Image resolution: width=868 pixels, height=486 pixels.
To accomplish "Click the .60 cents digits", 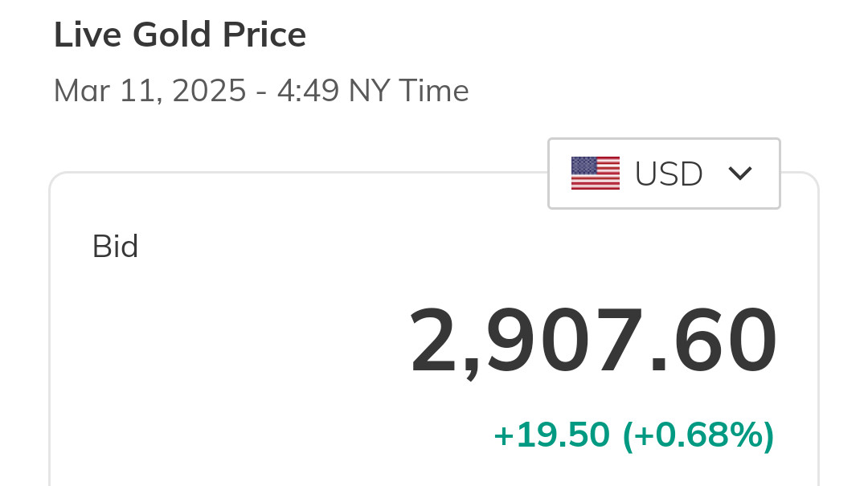I will pyautogui.click(x=714, y=341).
